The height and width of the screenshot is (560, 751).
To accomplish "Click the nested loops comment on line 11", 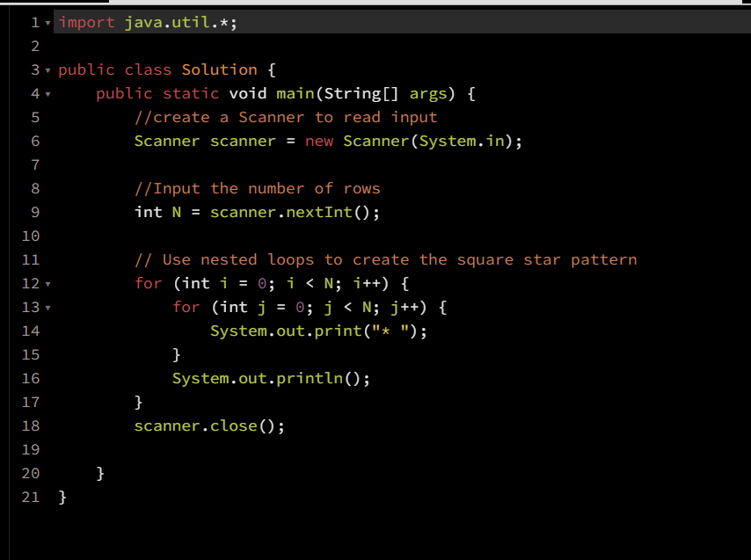I will click(387, 259).
